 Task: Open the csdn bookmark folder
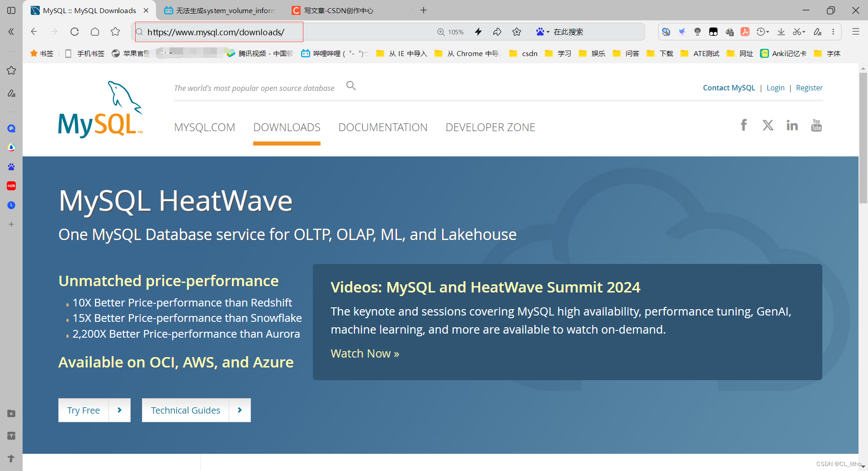[x=524, y=53]
